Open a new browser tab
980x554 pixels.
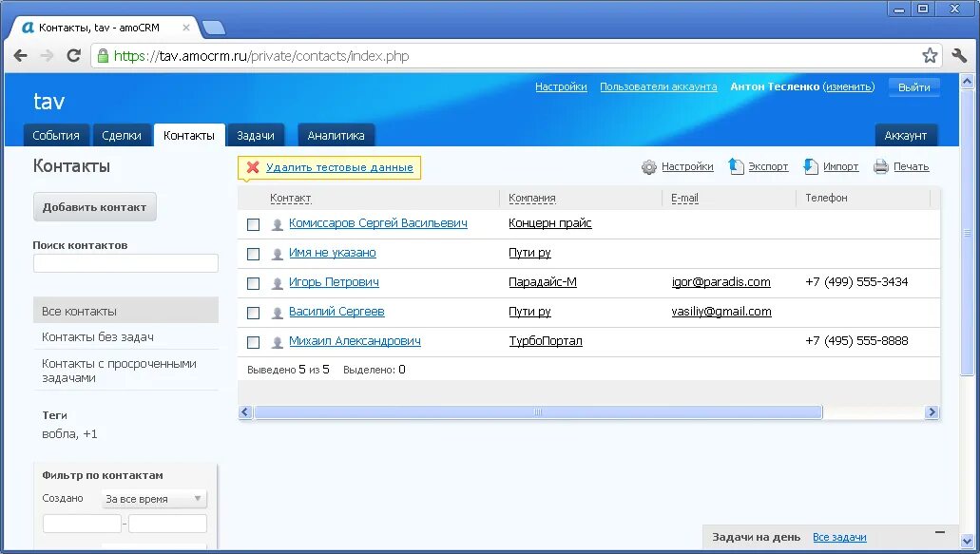[214, 28]
